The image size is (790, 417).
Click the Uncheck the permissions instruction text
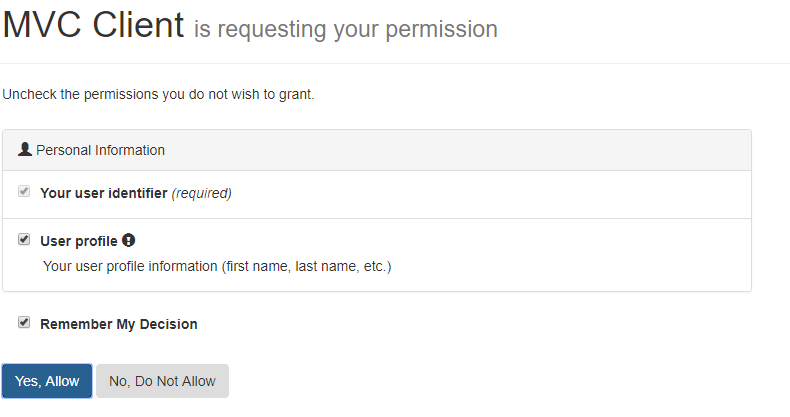click(x=158, y=94)
